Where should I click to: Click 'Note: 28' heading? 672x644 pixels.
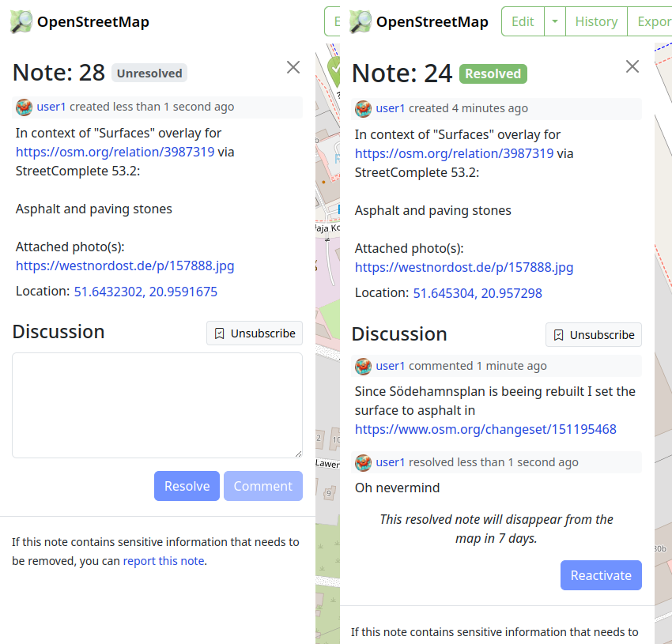[x=59, y=73]
